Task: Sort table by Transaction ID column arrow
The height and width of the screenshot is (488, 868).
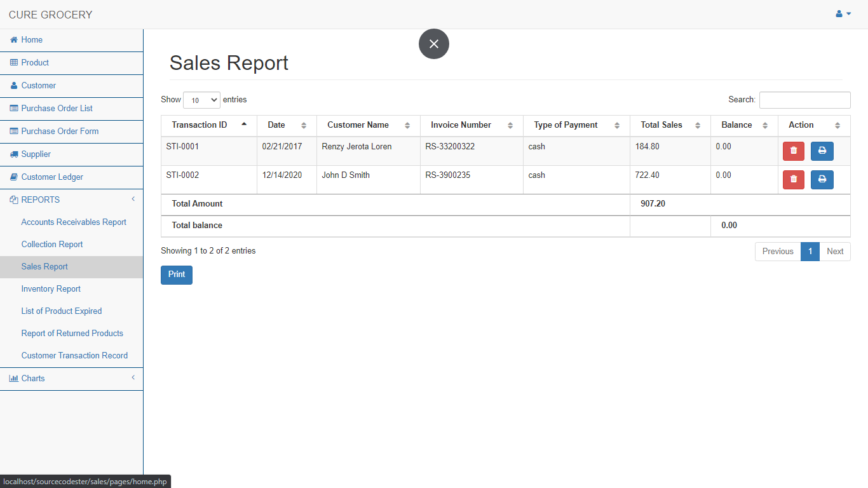Action: tap(244, 125)
